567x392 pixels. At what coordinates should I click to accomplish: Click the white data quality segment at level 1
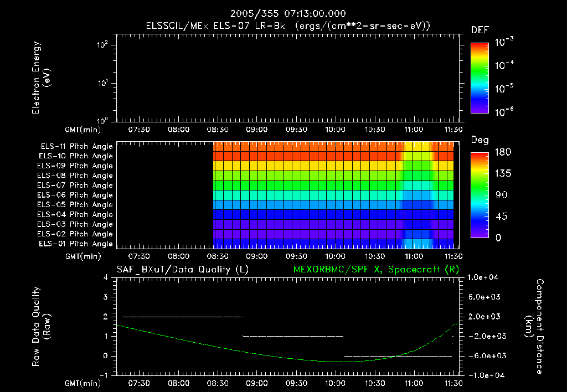pyautogui.click(x=293, y=336)
